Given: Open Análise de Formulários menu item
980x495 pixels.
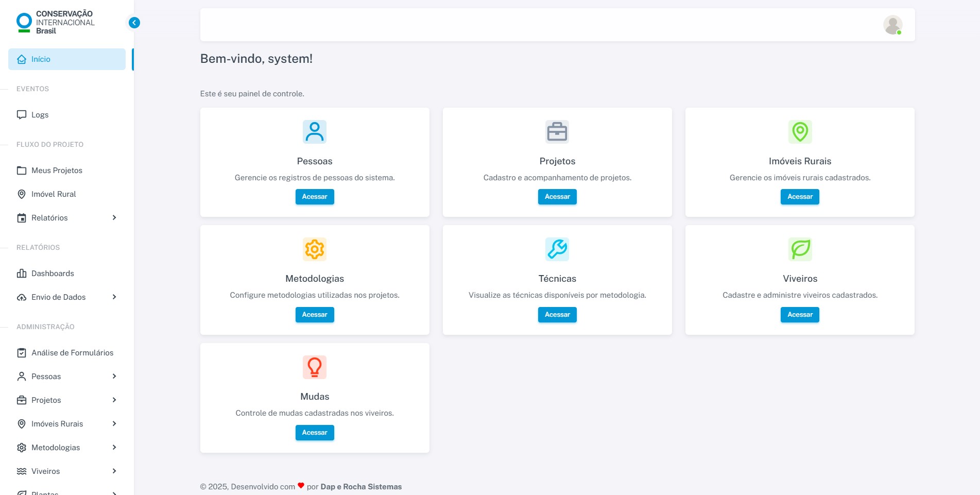Looking at the screenshot, I should 67,353.
